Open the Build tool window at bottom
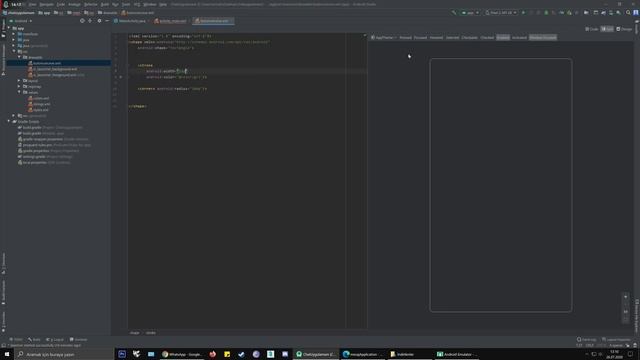 point(34,340)
